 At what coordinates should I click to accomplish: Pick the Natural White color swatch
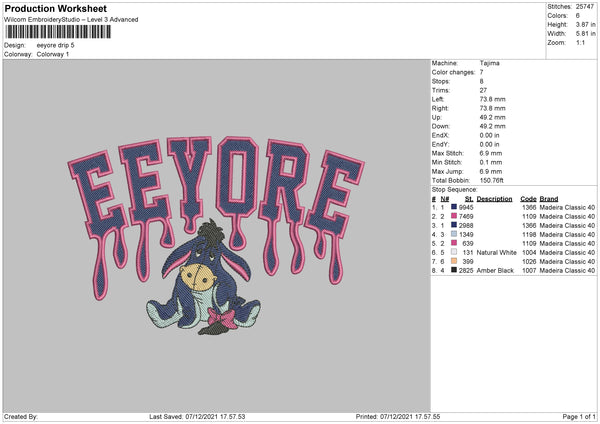454,252
